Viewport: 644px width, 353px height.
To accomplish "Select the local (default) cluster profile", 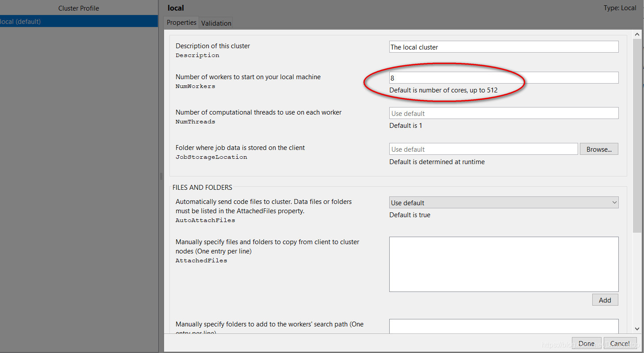I will coord(79,21).
